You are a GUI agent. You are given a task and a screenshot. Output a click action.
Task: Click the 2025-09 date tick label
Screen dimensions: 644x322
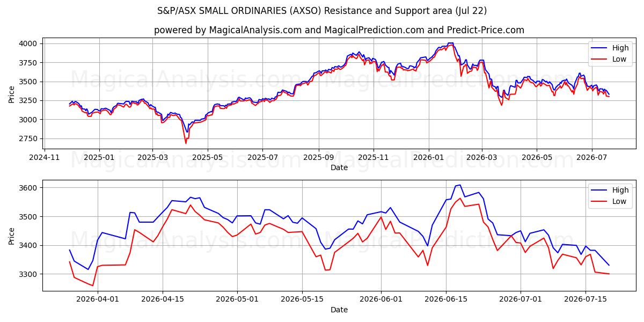[318, 157]
